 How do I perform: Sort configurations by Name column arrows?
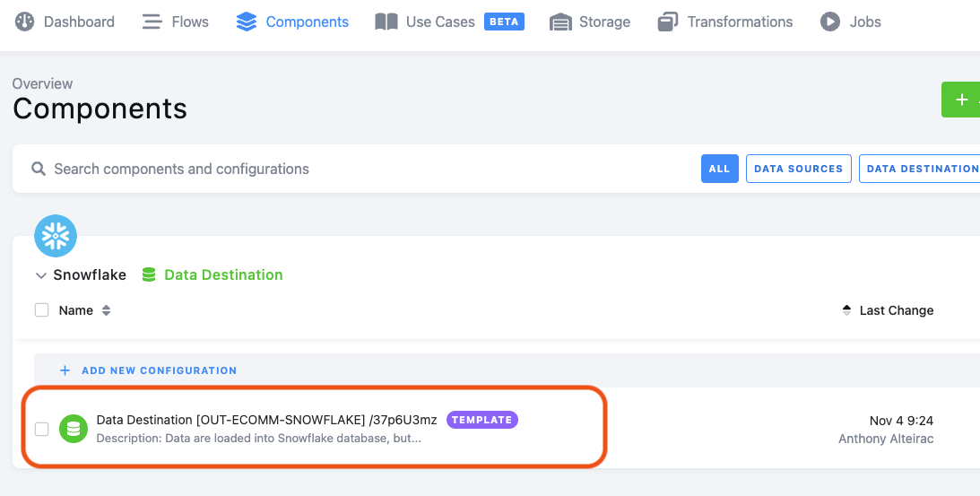107,310
